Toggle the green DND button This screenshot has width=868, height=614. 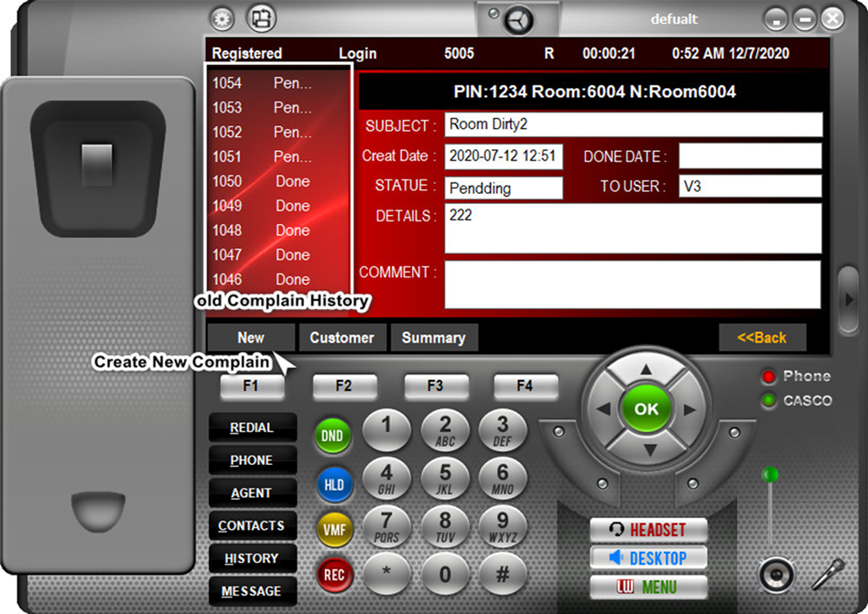(332, 436)
